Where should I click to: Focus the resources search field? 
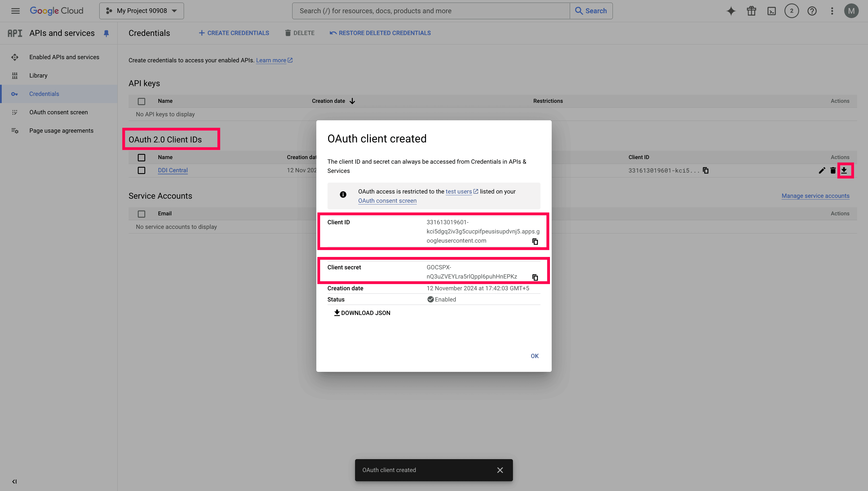[x=431, y=11]
